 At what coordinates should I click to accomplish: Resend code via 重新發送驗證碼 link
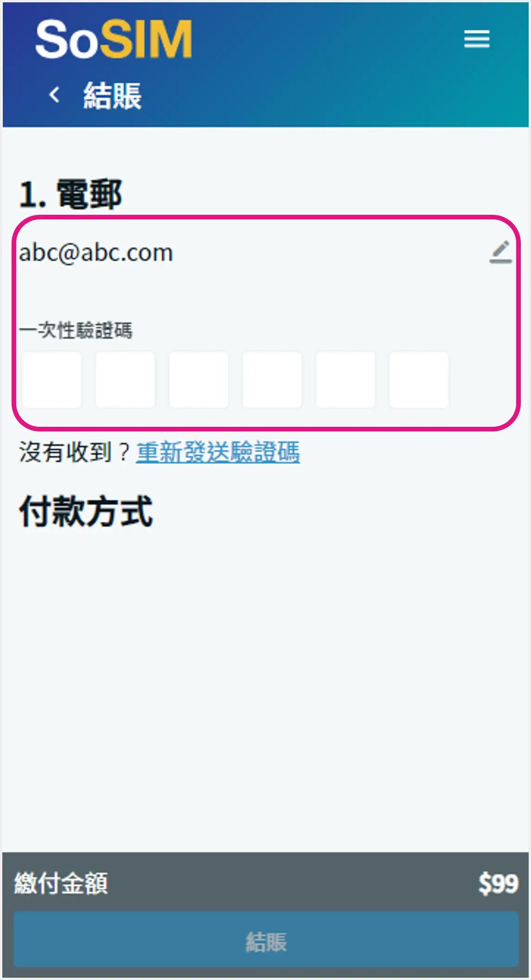click(x=218, y=452)
